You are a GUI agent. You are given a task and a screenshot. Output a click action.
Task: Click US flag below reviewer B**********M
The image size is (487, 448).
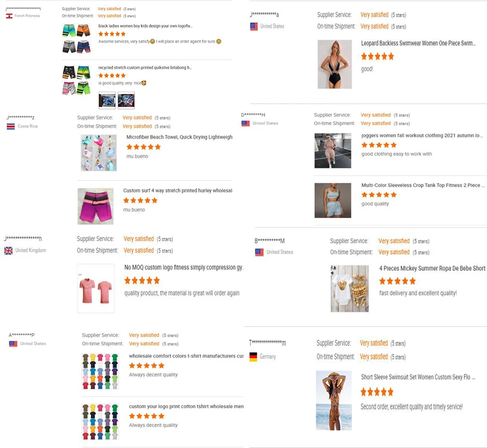pyautogui.click(x=259, y=252)
